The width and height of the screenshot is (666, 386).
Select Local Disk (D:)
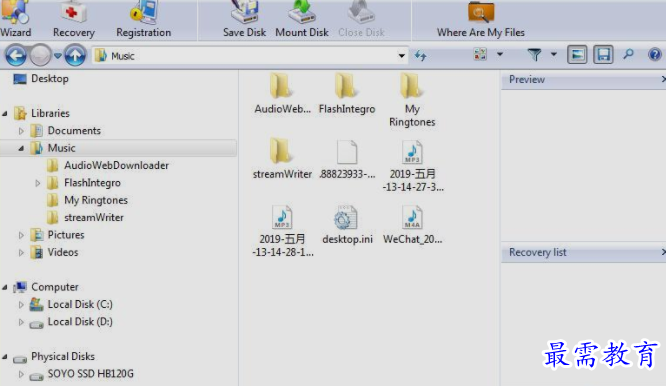pyautogui.click(x=80, y=322)
